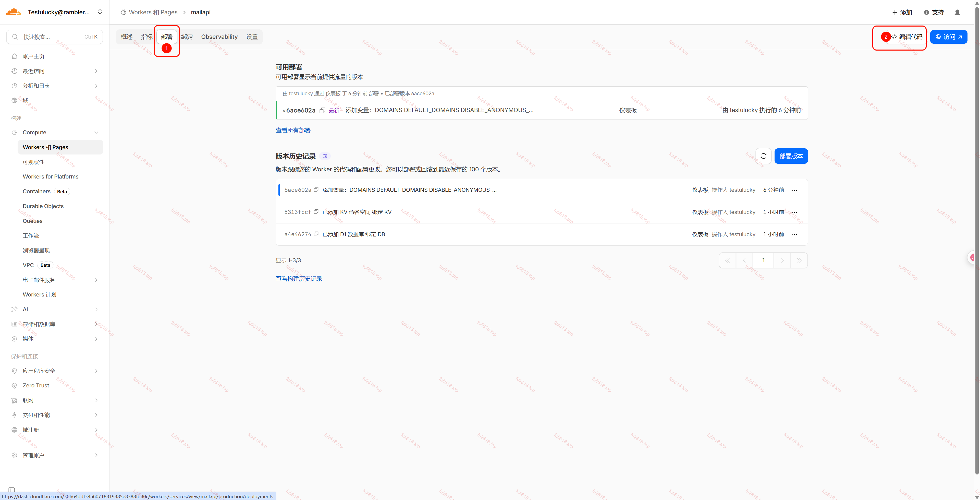Click the 存储和数据库 icon
Viewport: 980px width, 500px height.
tap(15, 324)
